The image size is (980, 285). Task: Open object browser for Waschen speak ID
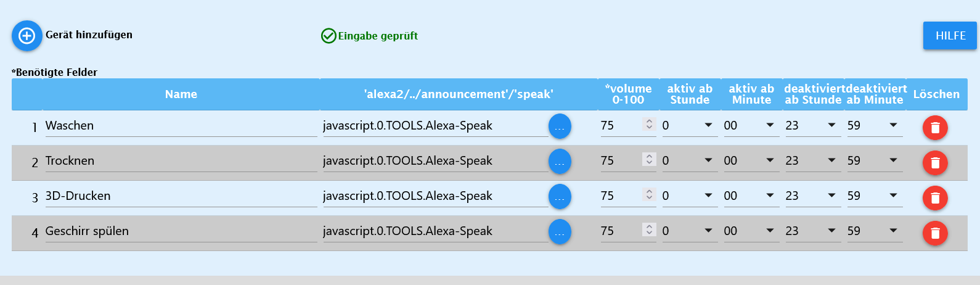tap(560, 126)
